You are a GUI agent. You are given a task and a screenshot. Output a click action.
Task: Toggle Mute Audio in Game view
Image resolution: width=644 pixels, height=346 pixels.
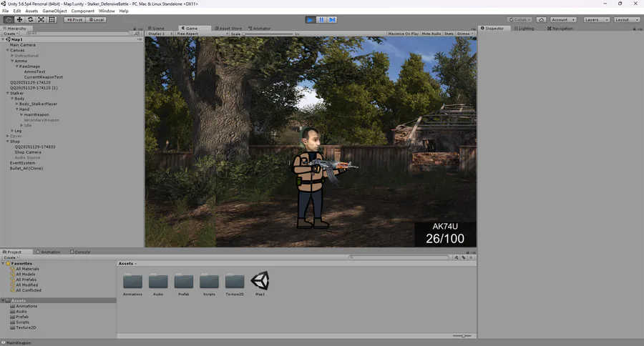[431, 34]
